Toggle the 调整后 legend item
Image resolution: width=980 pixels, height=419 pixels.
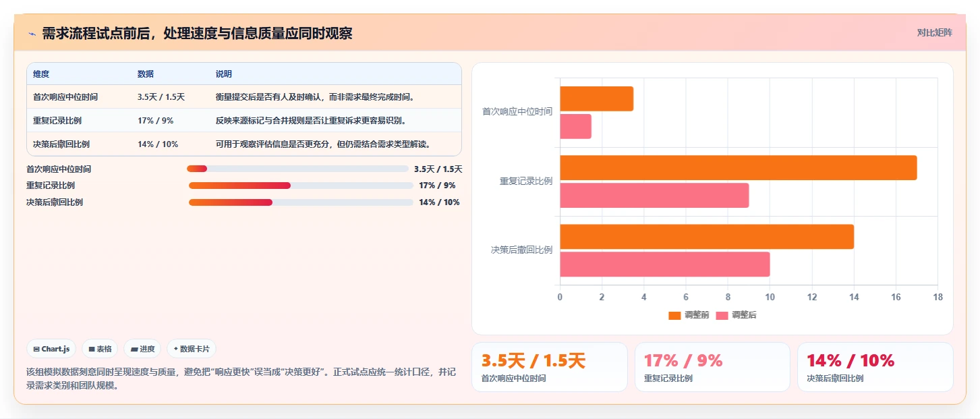(x=736, y=315)
